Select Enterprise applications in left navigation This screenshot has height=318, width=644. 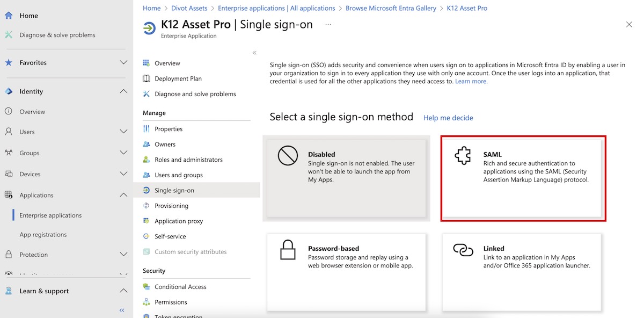[x=50, y=215]
